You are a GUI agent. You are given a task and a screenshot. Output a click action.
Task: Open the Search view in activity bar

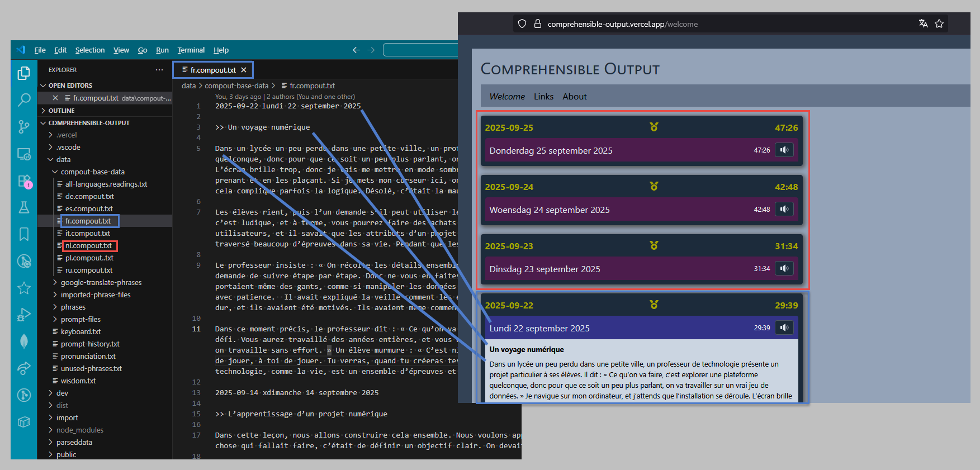click(x=23, y=100)
